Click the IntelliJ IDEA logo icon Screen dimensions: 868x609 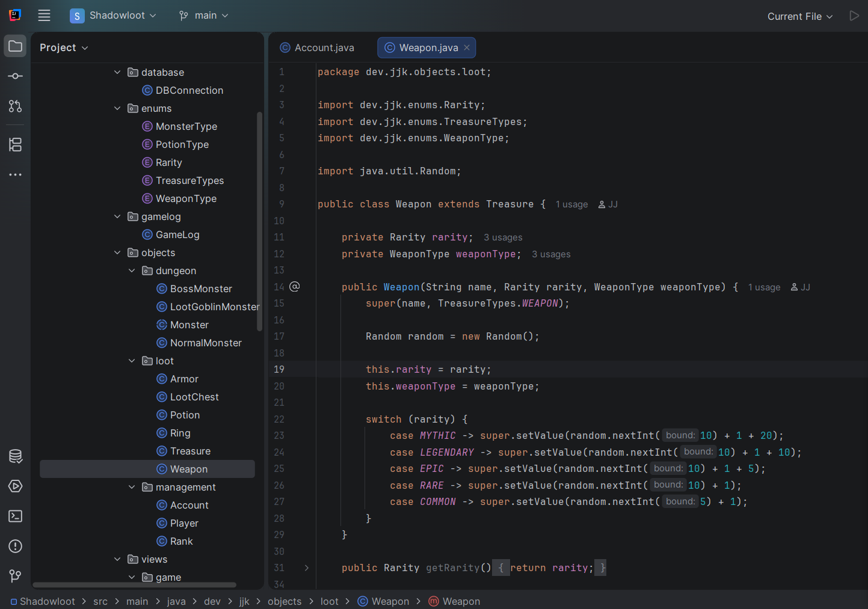coord(15,15)
